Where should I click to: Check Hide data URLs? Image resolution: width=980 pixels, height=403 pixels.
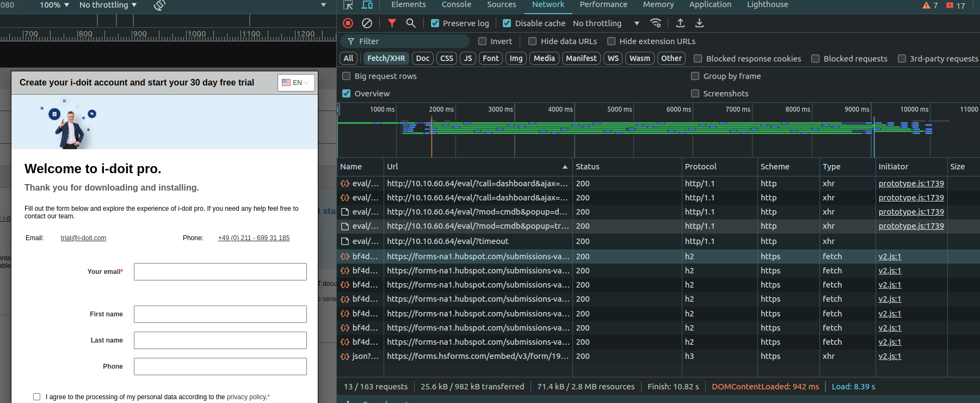click(533, 41)
